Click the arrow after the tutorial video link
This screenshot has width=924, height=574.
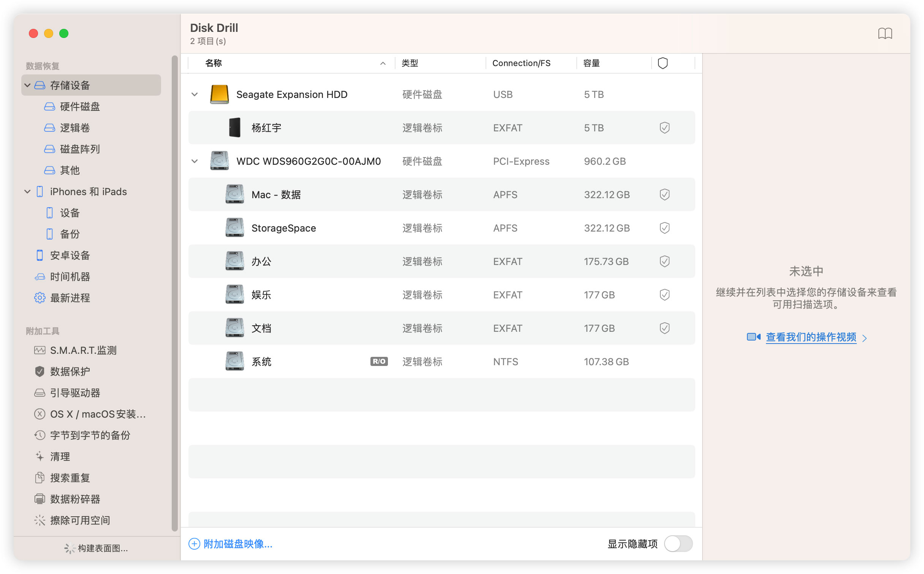point(865,338)
